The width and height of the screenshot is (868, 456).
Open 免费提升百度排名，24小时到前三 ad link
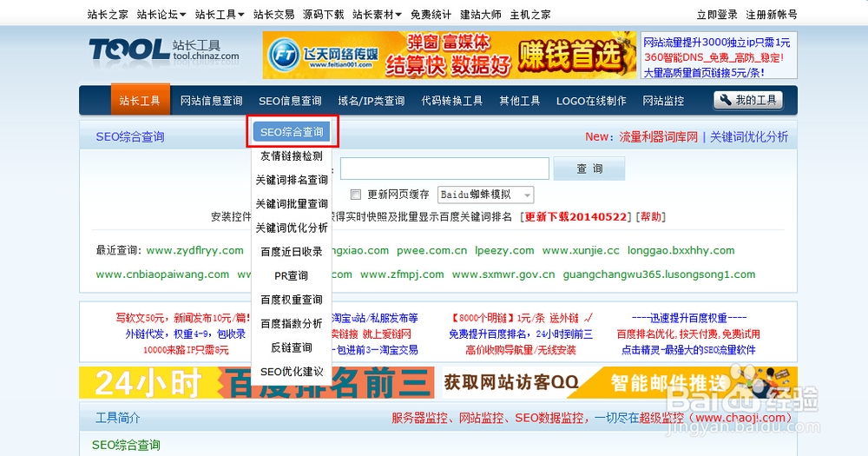click(x=520, y=334)
